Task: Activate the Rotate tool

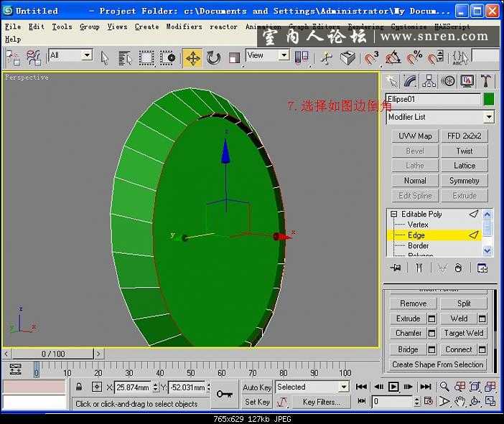Action: click(x=213, y=58)
